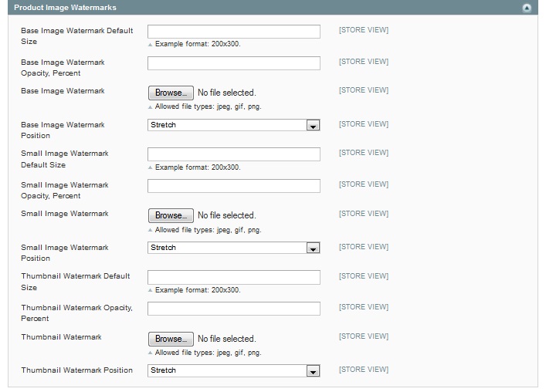Screen dimensions: 546x392
Task: Focus Thumbnail Watermark Opacity Percent field
Action: click(x=234, y=309)
